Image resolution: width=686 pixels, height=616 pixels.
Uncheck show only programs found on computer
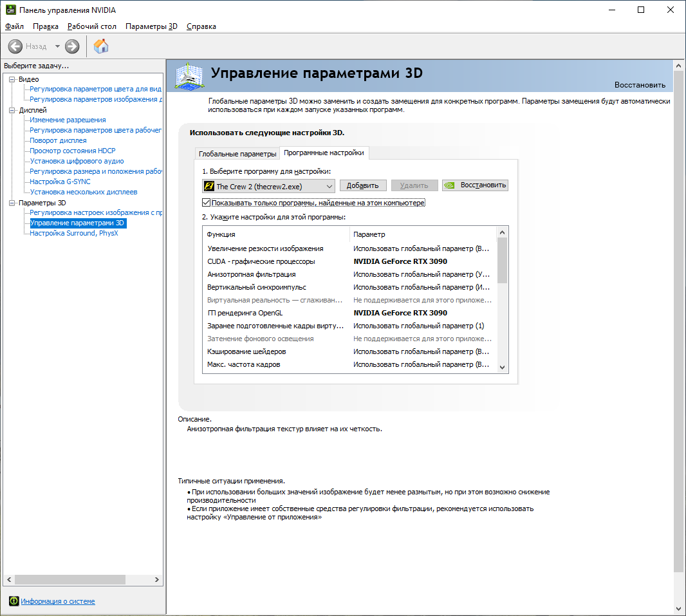point(206,203)
